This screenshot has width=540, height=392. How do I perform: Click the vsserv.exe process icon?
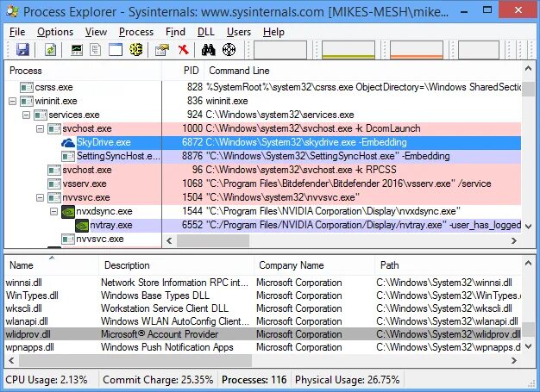(x=54, y=184)
